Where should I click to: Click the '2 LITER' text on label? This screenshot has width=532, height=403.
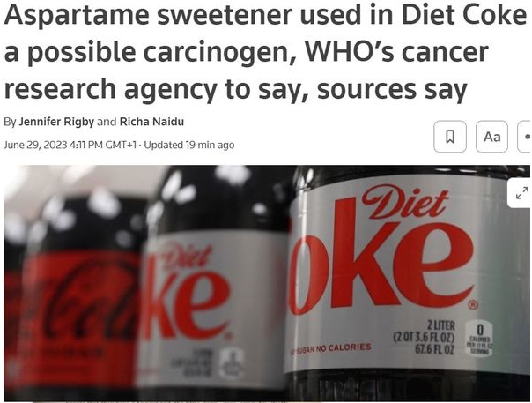440,325
